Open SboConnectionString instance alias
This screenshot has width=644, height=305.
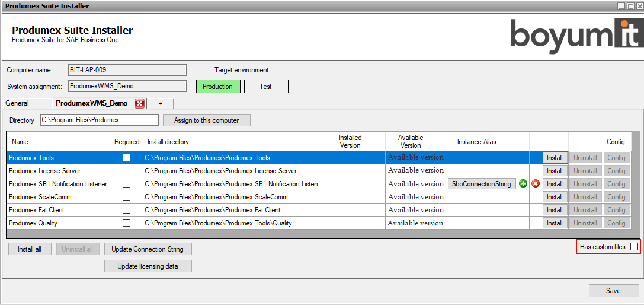481,184
